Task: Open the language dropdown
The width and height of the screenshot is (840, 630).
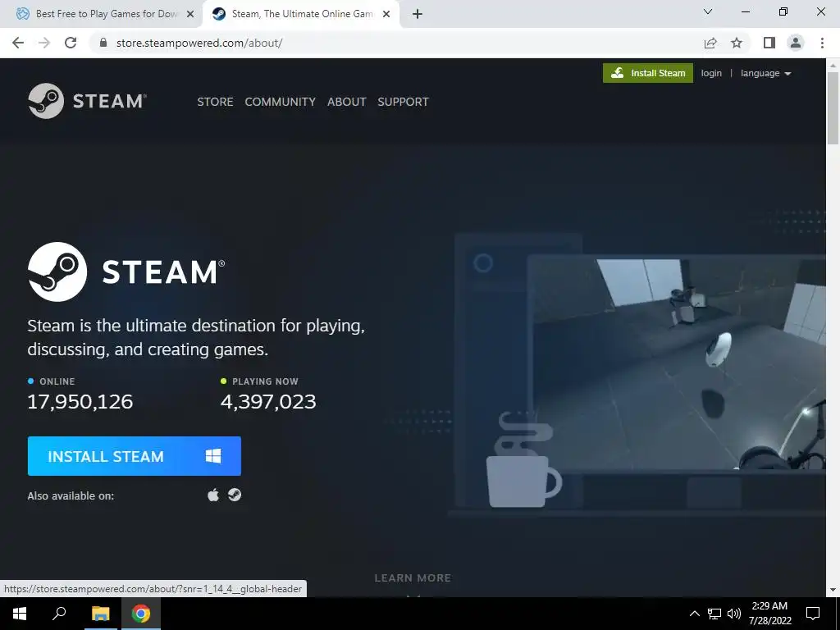Action: point(765,73)
